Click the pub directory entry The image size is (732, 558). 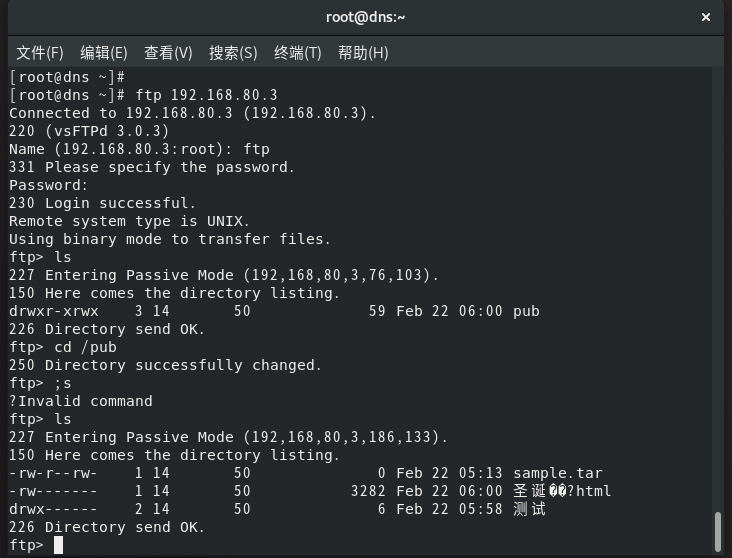pos(526,311)
